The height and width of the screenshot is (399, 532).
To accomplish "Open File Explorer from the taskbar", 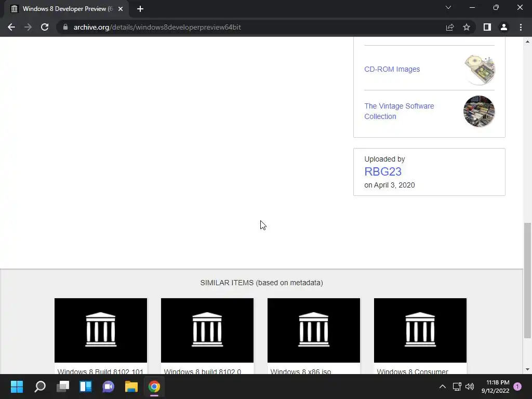I will [131, 387].
